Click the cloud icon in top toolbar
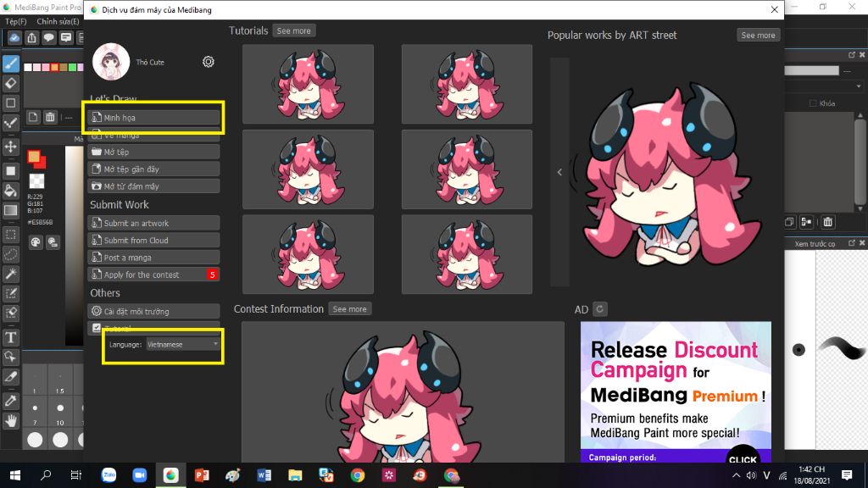This screenshot has height=488, width=868. pos(14,37)
